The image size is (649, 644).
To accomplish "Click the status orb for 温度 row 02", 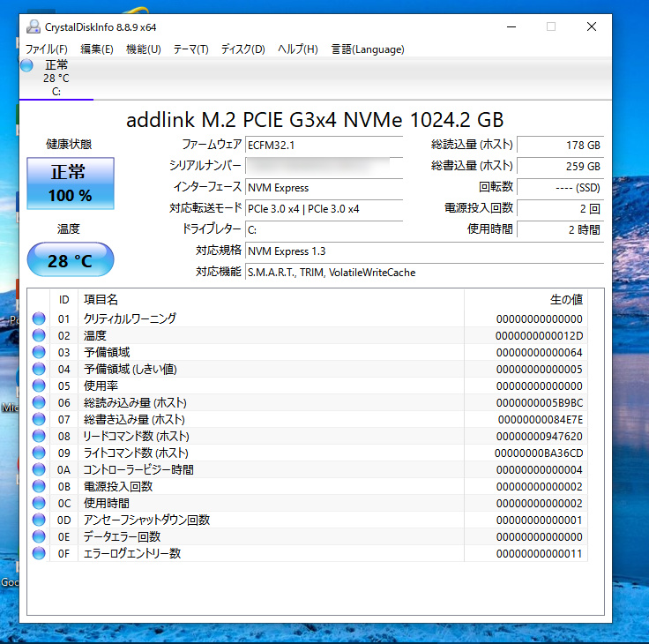I will [x=39, y=335].
